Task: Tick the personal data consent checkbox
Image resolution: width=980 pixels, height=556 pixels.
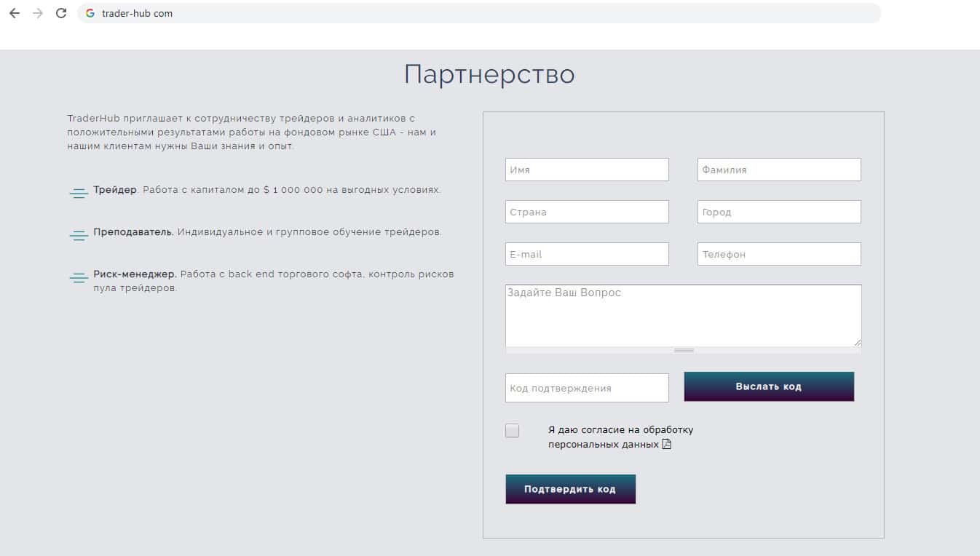Action: point(513,430)
